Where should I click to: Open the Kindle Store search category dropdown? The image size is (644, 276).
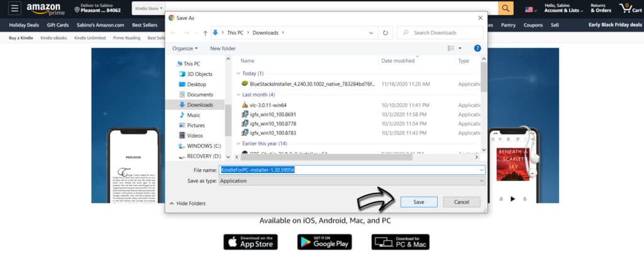click(148, 8)
